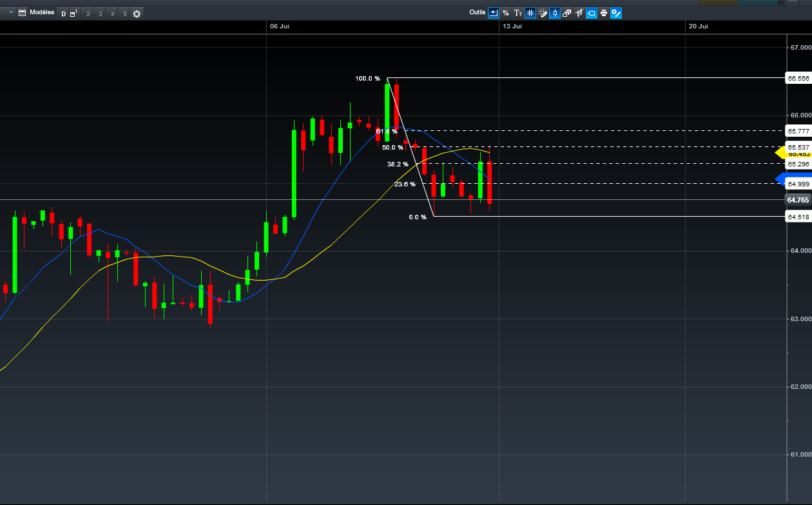Click the calendar icon next to Modèles
Image resolution: width=812 pixels, height=505 pixels.
tap(22, 13)
